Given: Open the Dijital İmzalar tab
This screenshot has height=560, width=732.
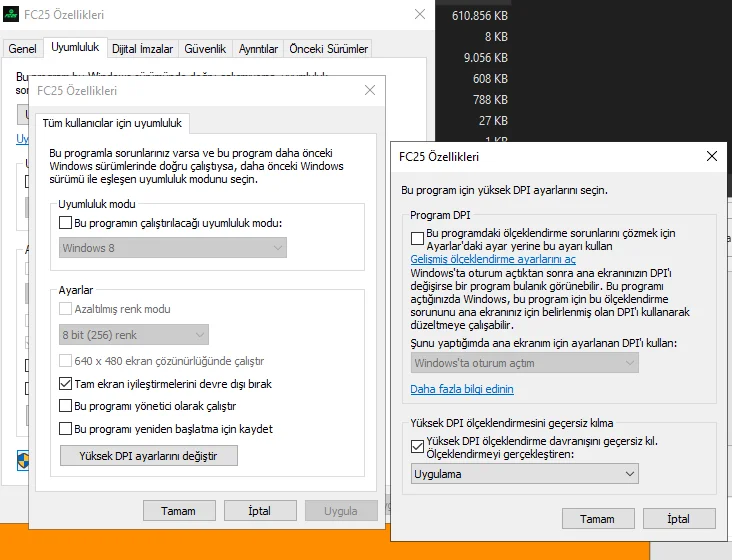Looking at the screenshot, I should 142,49.
